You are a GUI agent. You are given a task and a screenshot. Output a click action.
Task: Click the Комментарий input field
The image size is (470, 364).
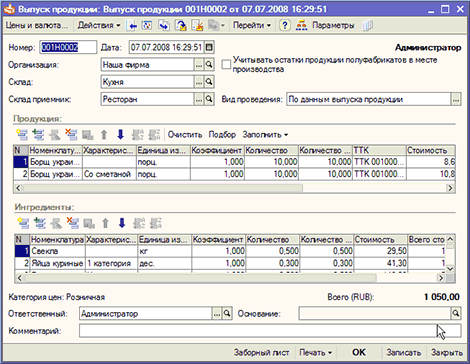coord(270,331)
